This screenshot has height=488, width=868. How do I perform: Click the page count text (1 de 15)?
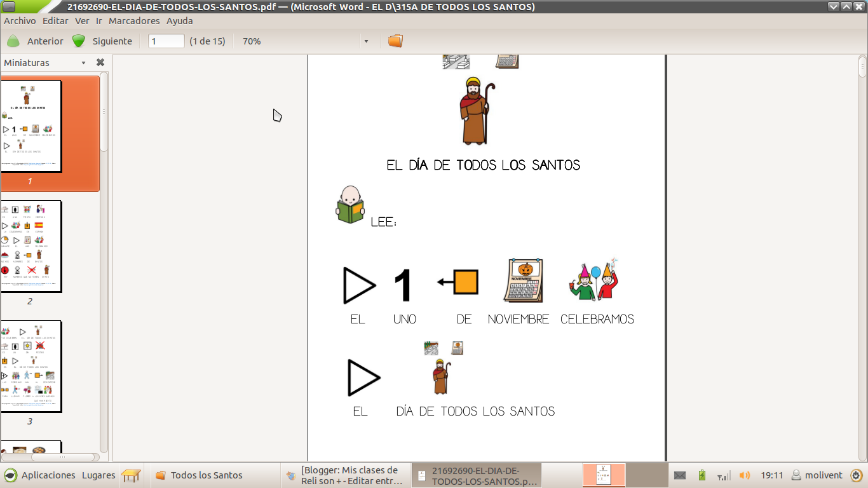point(207,41)
